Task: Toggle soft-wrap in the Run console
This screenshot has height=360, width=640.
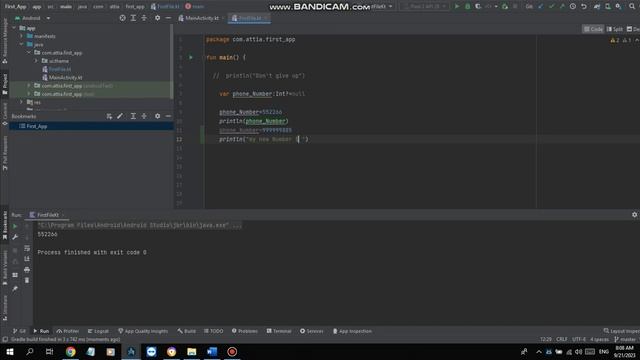Action: pos(27,248)
